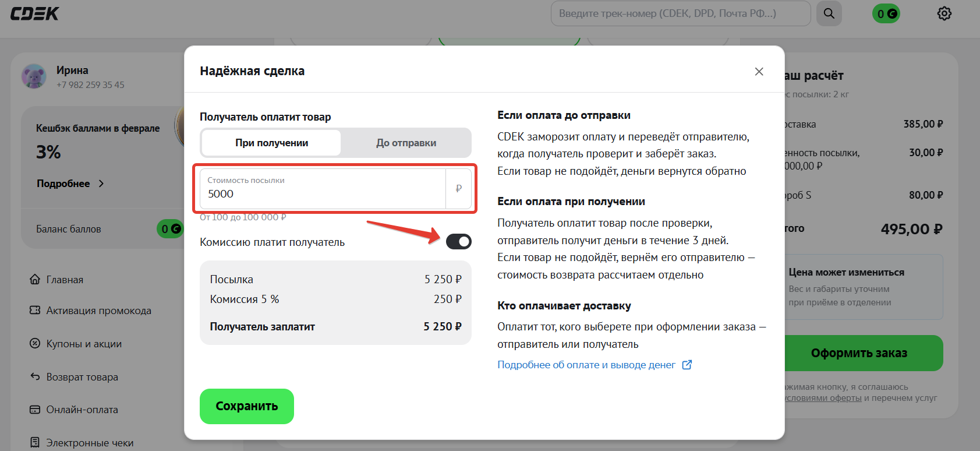
Task: Click the external link icon after Подробнее об оплате
Action: [x=687, y=365]
